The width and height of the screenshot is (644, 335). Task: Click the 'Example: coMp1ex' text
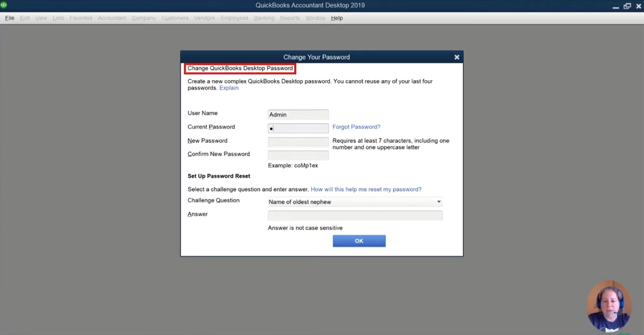[x=293, y=165]
